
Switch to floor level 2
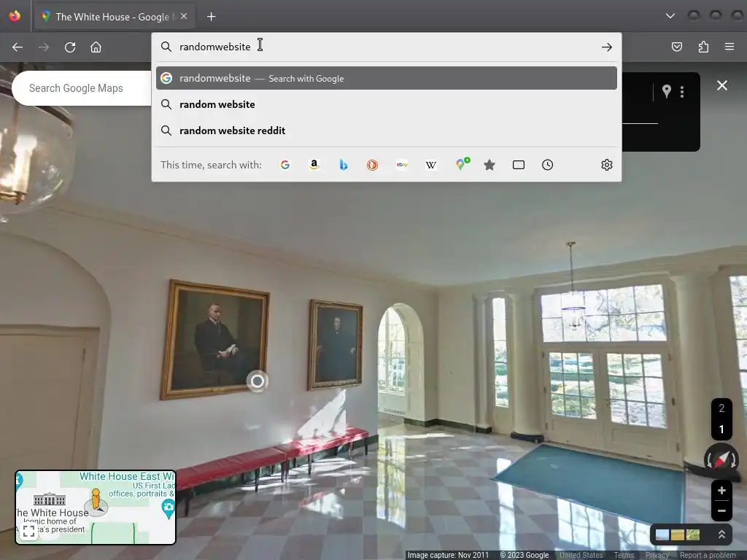click(721, 408)
